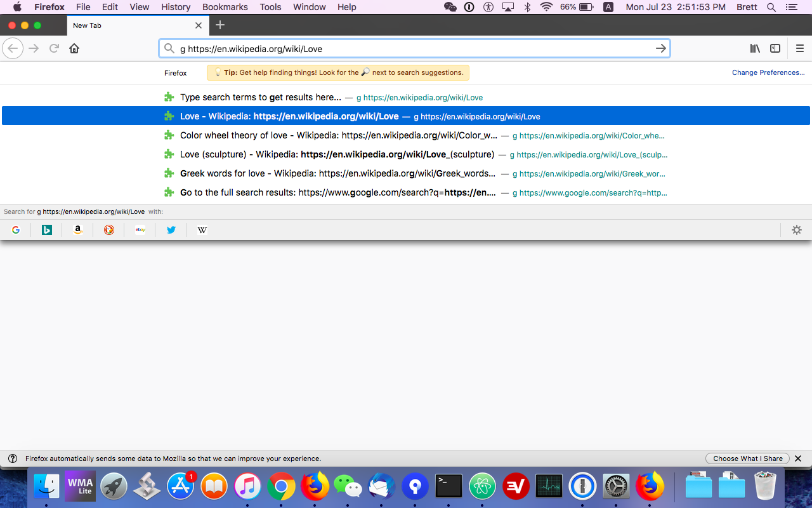This screenshot has width=812, height=508.
Task: Click the forward navigation arrow
Action: (34, 48)
